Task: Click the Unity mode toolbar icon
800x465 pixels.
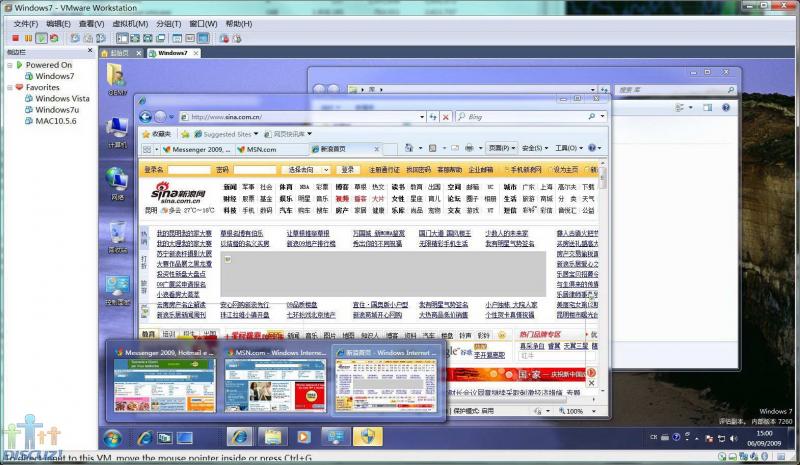Action: pos(161,38)
